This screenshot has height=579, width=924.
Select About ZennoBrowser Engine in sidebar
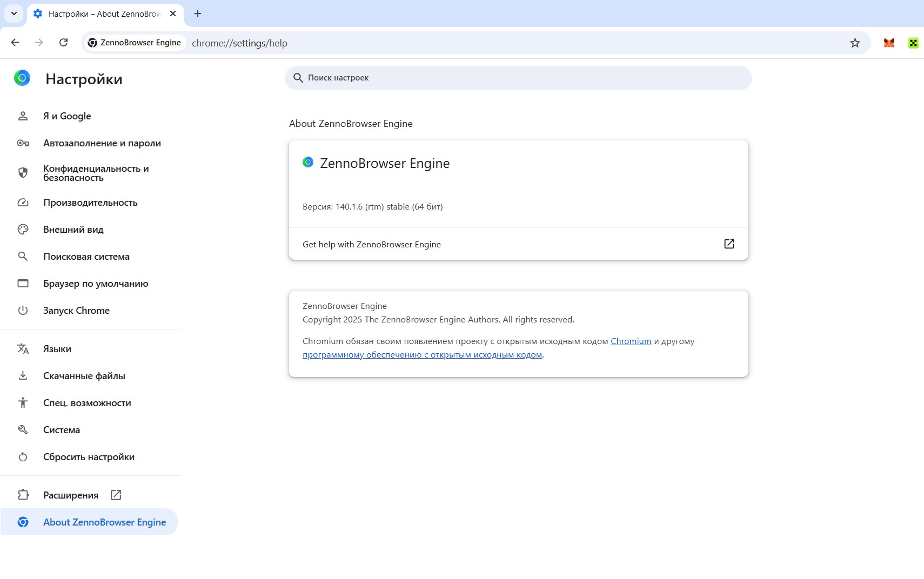(89, 522)
